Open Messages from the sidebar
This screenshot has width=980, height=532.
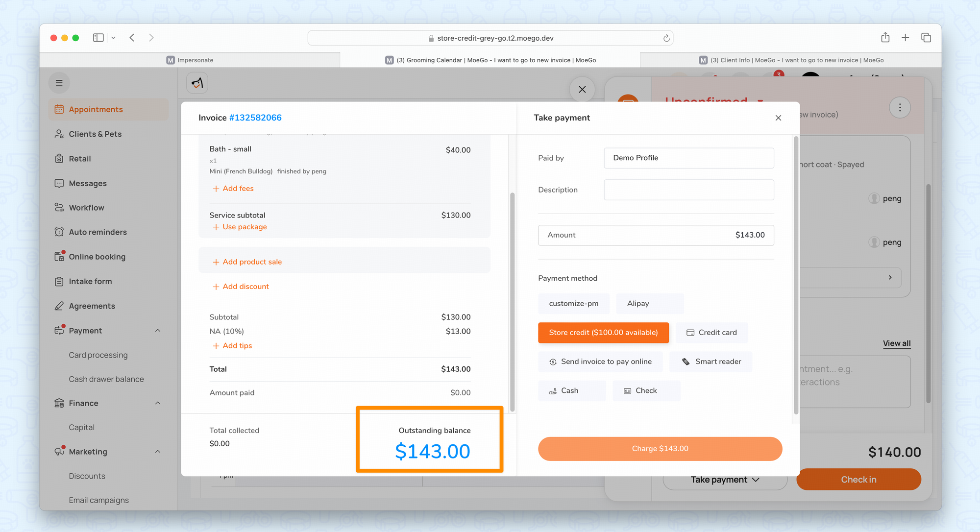87,183
